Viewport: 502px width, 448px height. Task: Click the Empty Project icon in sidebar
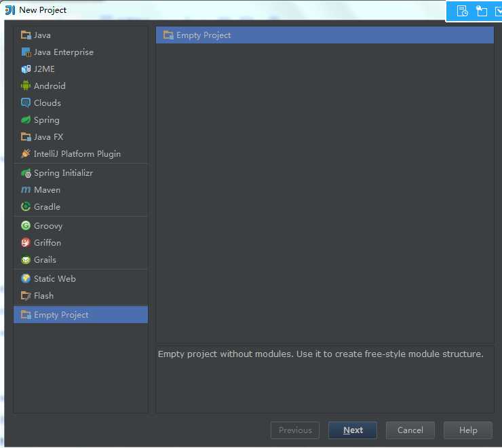tap(26, 315)
